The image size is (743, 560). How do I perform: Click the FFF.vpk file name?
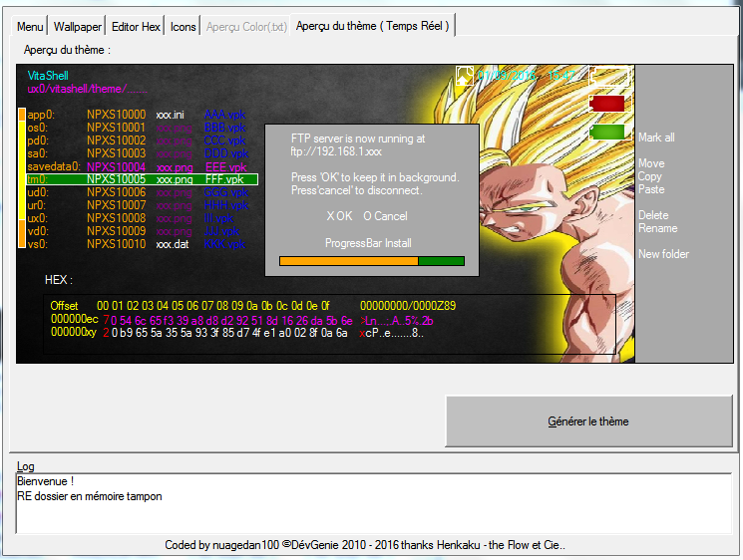(224, 179)
